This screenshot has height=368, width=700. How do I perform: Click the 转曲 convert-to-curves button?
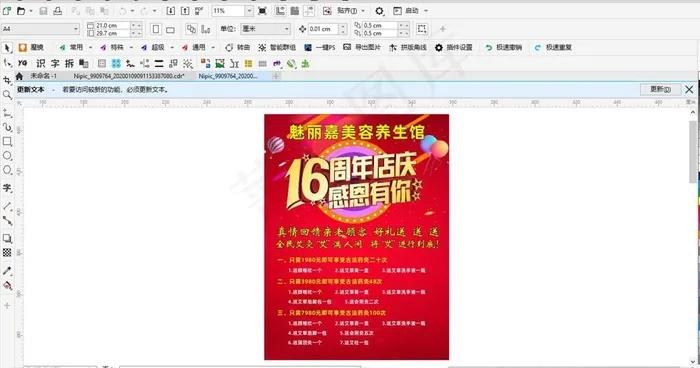[238, 47]
